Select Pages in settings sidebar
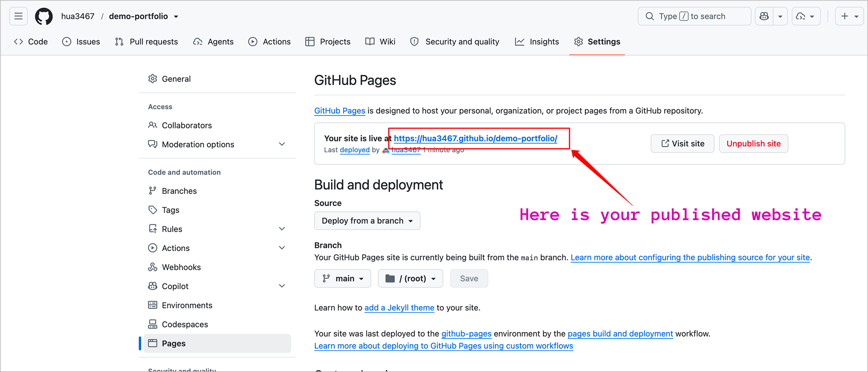This screenshot has width=868, height=372. coord(217,344)
